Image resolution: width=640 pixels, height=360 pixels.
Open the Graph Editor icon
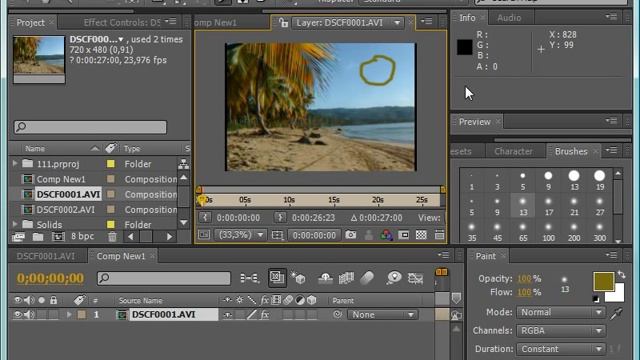[416, 278]
